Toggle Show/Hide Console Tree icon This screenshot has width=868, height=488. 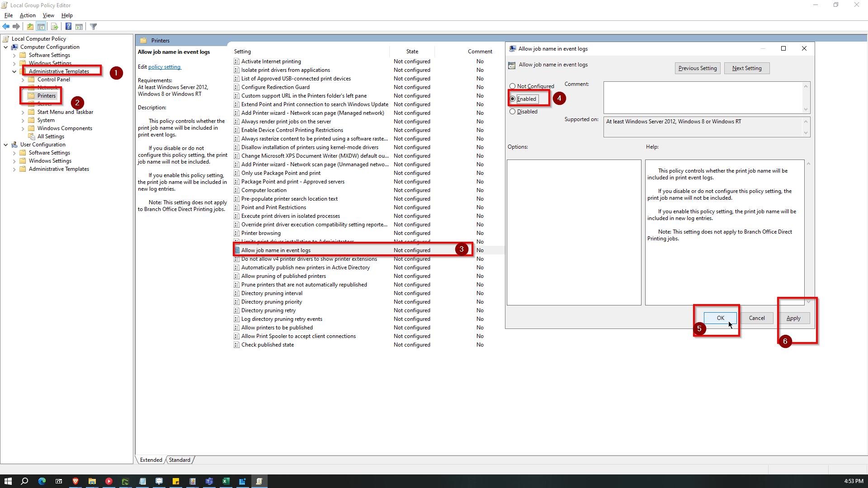click(41, 27)
